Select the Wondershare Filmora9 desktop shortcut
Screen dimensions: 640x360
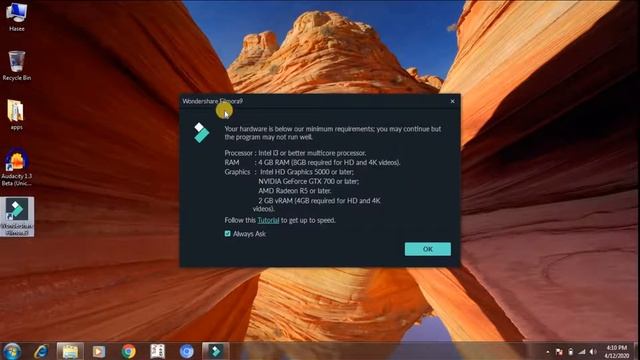click(17, 216)
